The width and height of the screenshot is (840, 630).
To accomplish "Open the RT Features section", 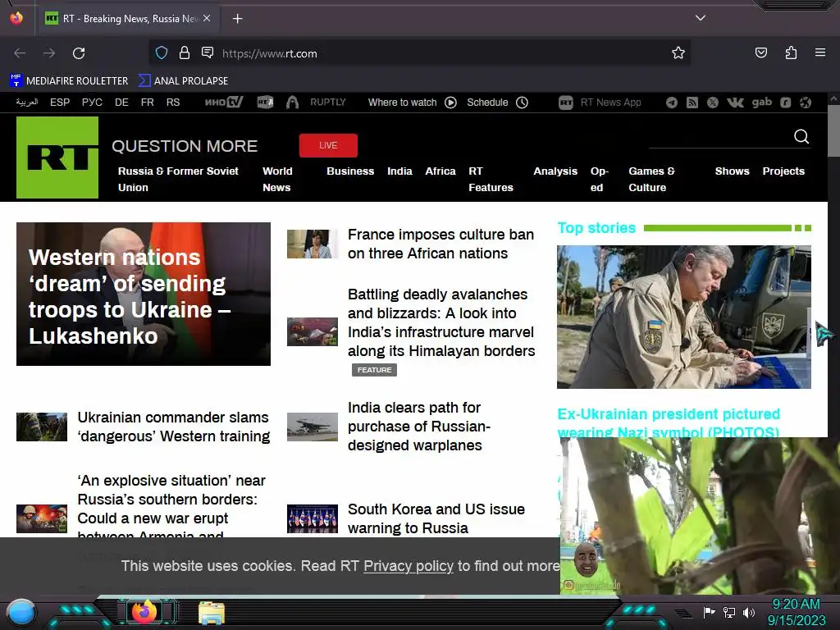I will [x=491, y=180].
